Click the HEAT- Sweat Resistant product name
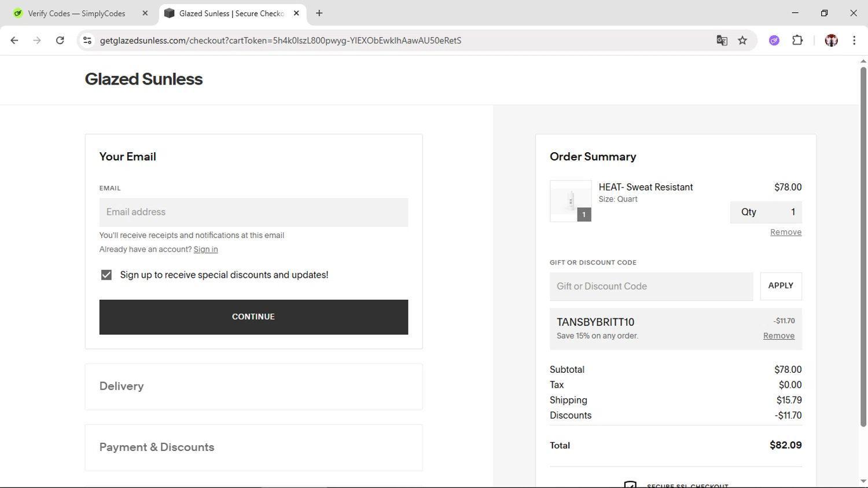Screen dimensions: 868x488 point(646,187)
